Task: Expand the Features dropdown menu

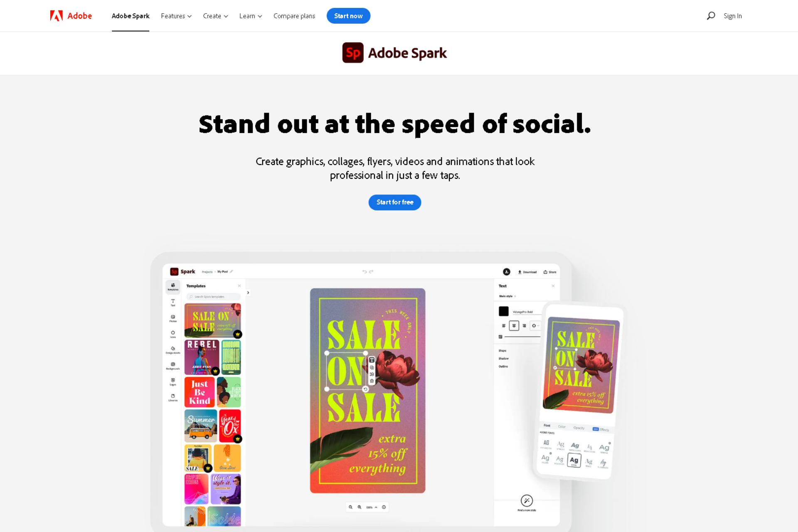Action: tap(176, 16)
